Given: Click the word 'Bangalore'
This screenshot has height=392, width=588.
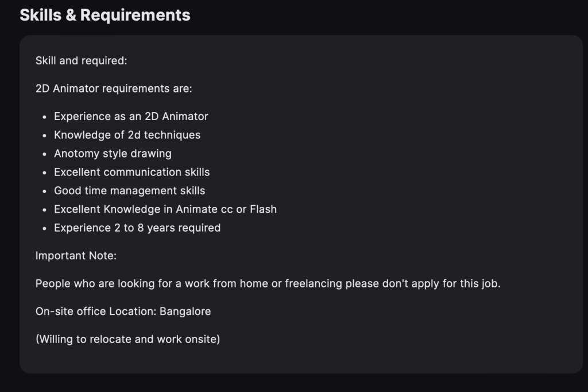Looking at the screenshot, I should point(185,312).
